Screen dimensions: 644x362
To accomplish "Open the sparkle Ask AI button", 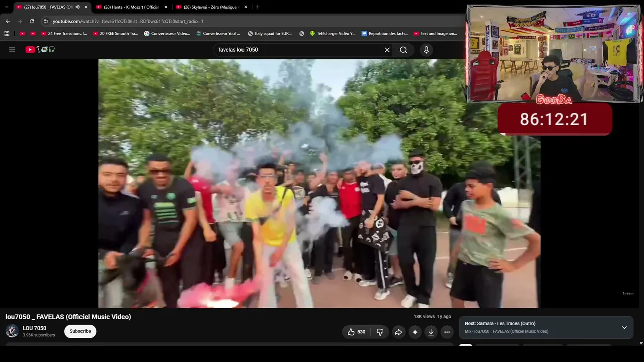I will (415, 332).
